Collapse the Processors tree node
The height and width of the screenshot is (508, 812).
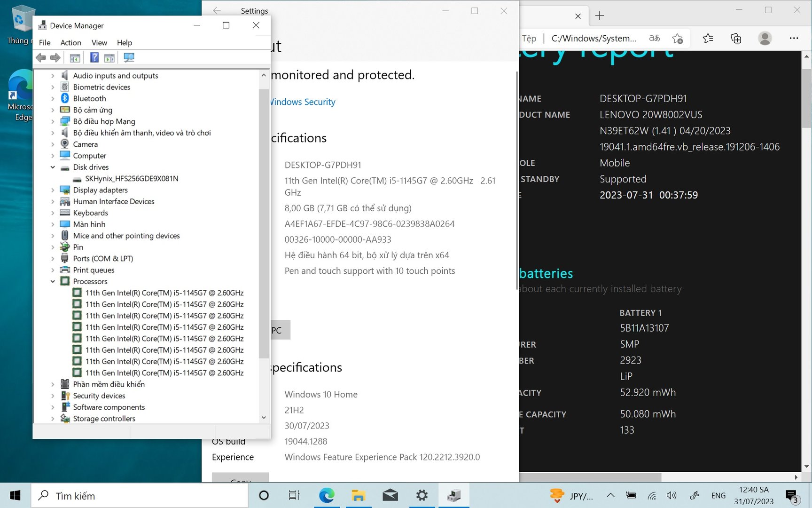tap(53, 281)
